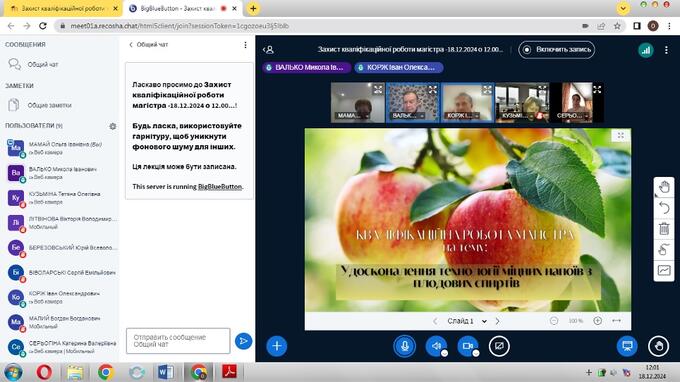Screen dimensions: 680x382
Task: Click the presentation restore monitor icon
Action: (627, 346)
